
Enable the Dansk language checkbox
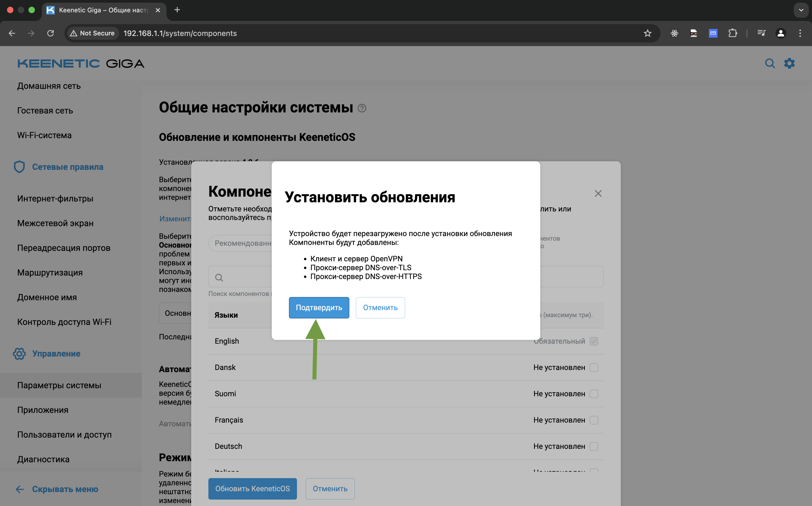[x=594, y=367]
